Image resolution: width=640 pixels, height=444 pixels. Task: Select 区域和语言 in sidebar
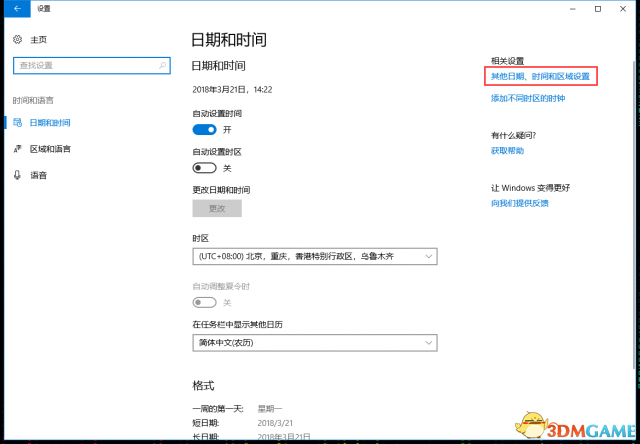pyautogui.click(x=50, y=149)
